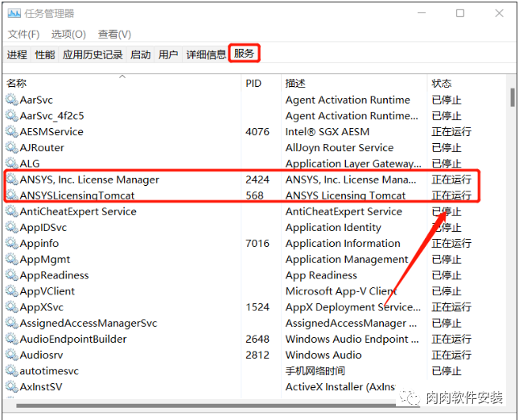
Task: Click the gear icon beside AJRouter
Action: 11,147
